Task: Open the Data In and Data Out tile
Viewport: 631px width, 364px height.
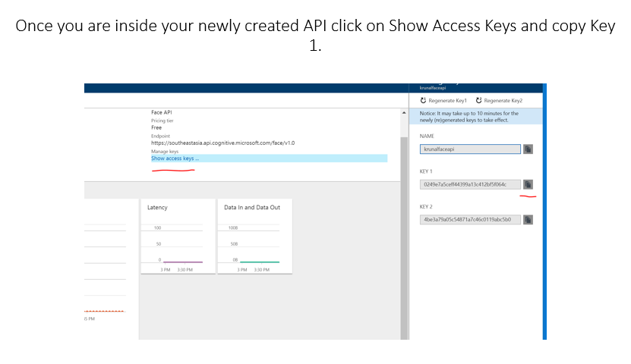Action: tap(254, 236)
